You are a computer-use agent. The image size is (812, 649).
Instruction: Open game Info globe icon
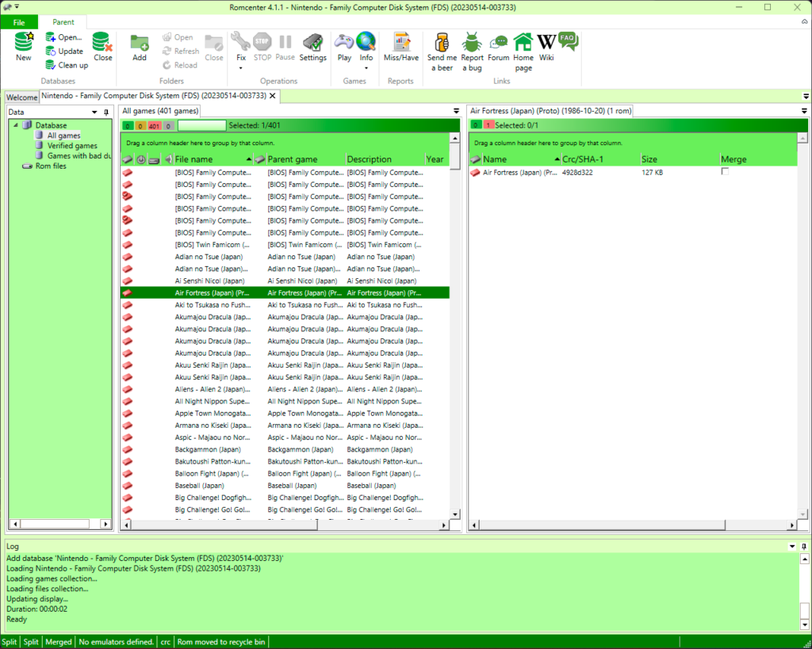[366, 41]
